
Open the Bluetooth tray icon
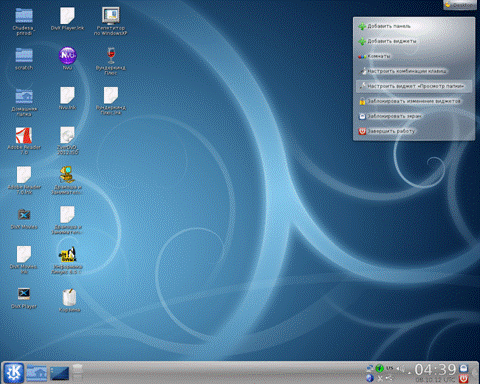[369, 378]
